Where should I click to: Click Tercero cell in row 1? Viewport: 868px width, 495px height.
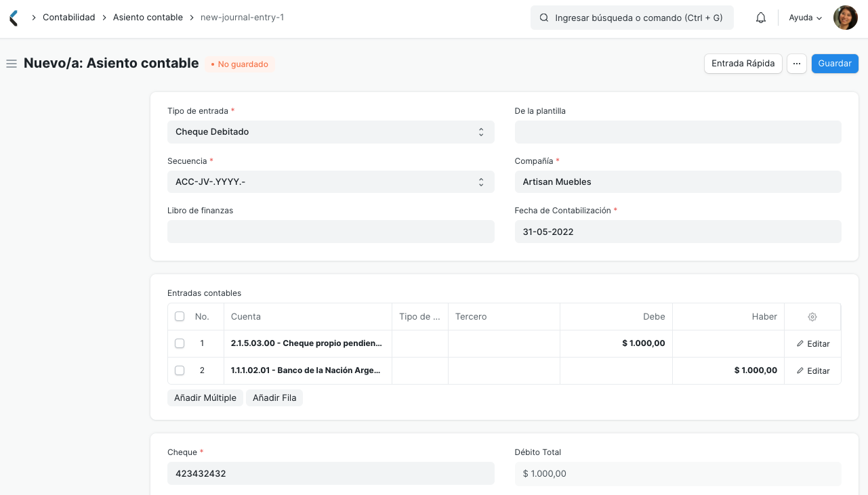point(504,343)
